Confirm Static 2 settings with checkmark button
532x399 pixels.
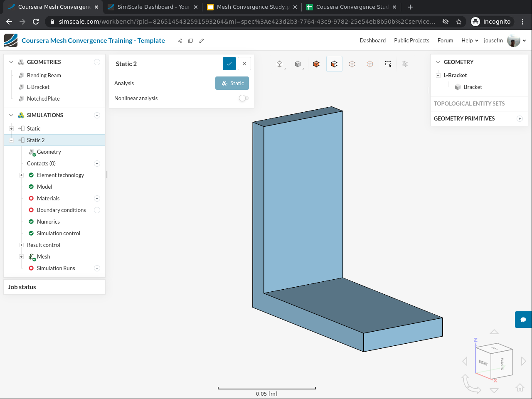tap(229, 64)
